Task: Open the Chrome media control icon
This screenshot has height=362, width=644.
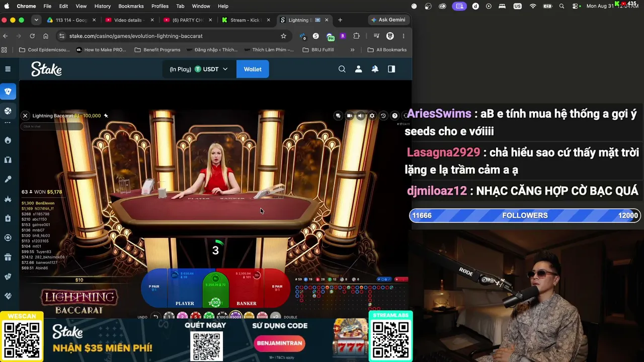Action: pos(376,36)
